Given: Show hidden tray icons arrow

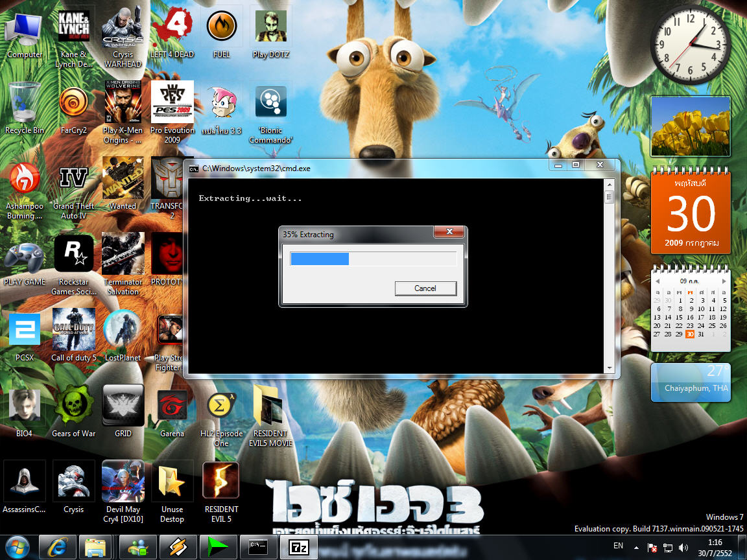Looking at the screenshot, I should 636,548.
